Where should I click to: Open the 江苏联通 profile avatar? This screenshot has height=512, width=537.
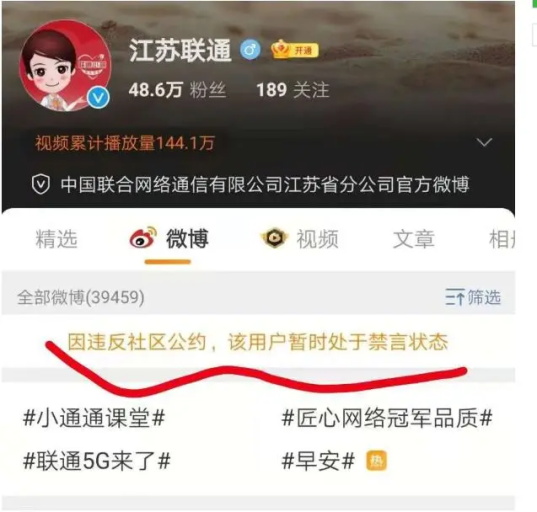point(65,66)
